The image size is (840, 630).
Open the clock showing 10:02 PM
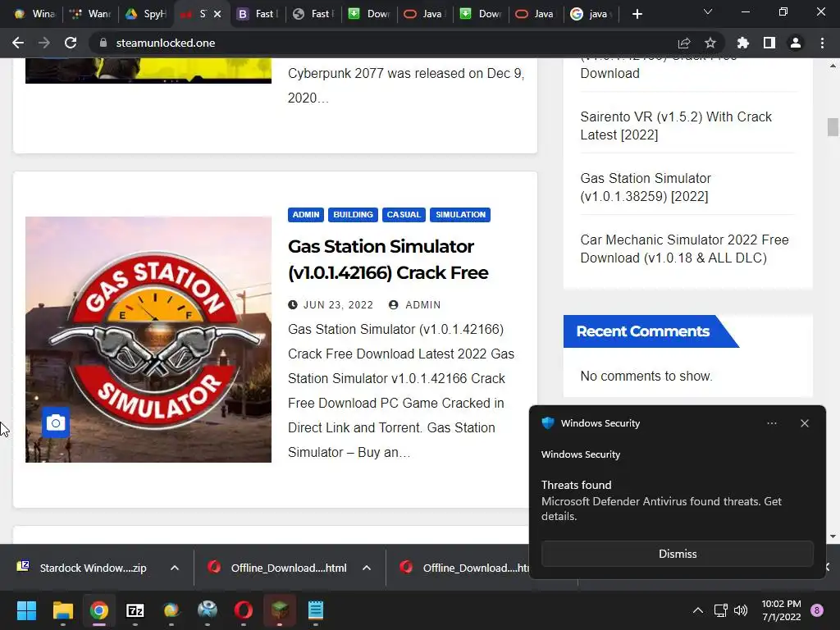point(781,610)
